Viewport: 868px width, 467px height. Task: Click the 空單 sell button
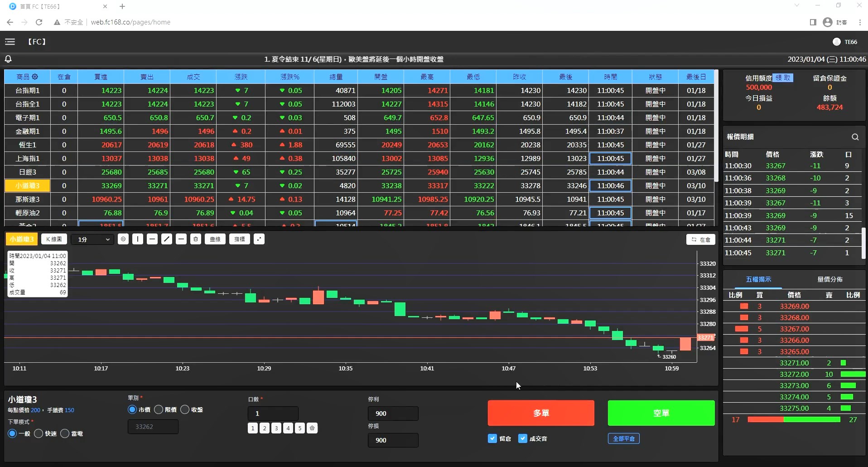661,413
